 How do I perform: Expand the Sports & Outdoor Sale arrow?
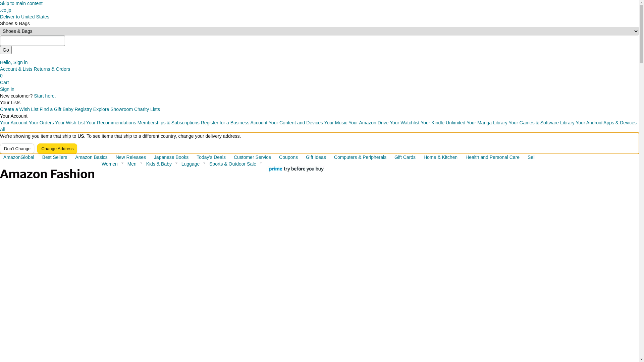261,163
